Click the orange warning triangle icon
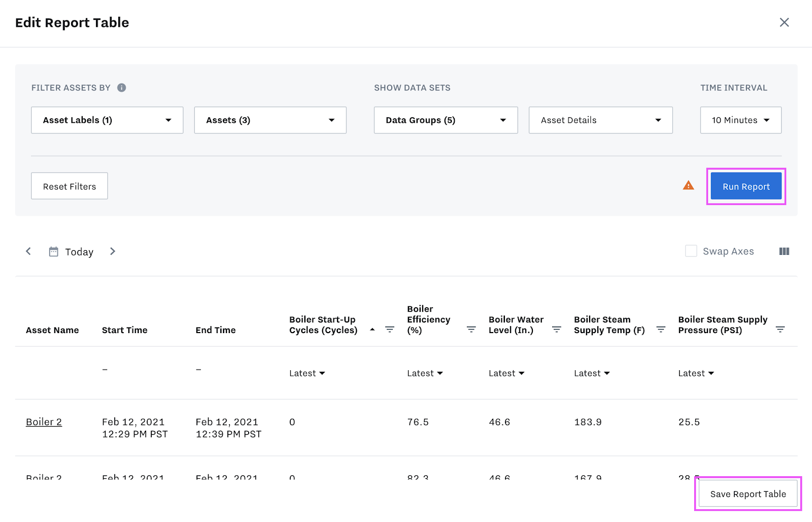 tap(688, 185)
